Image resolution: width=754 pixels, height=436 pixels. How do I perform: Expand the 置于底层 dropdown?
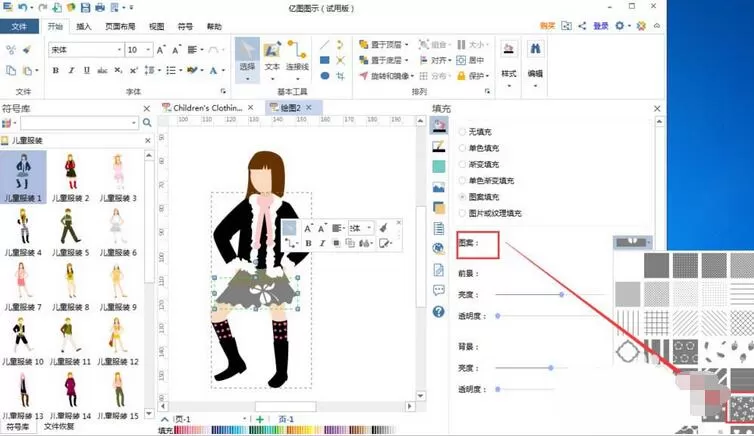(x=407, y=60)
